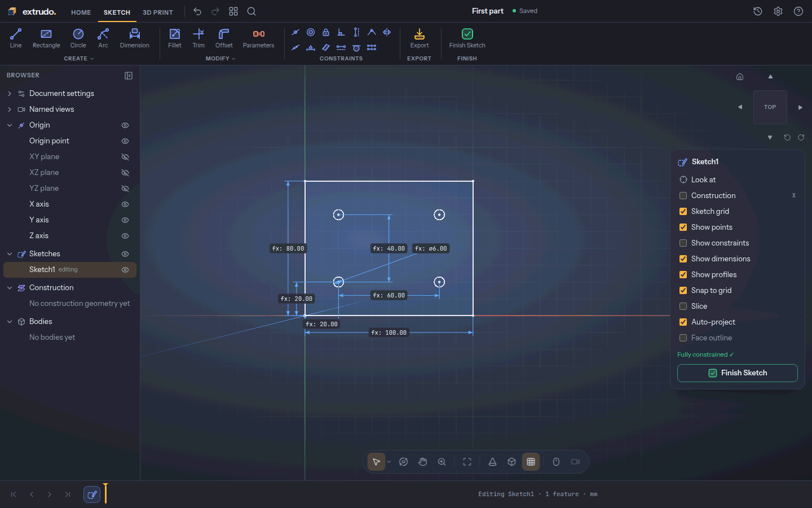Screen dimensions: 812x508
Task: Enable the Construction checkbox
Action: [x=683, y=196]
